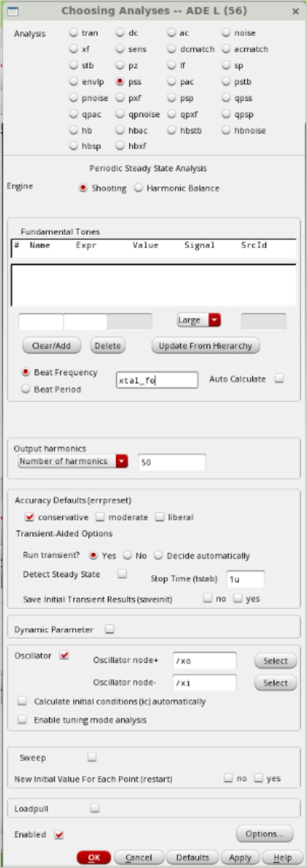Click the Clear/Add button
The image size is (307, 868).
tap(52, 345)
